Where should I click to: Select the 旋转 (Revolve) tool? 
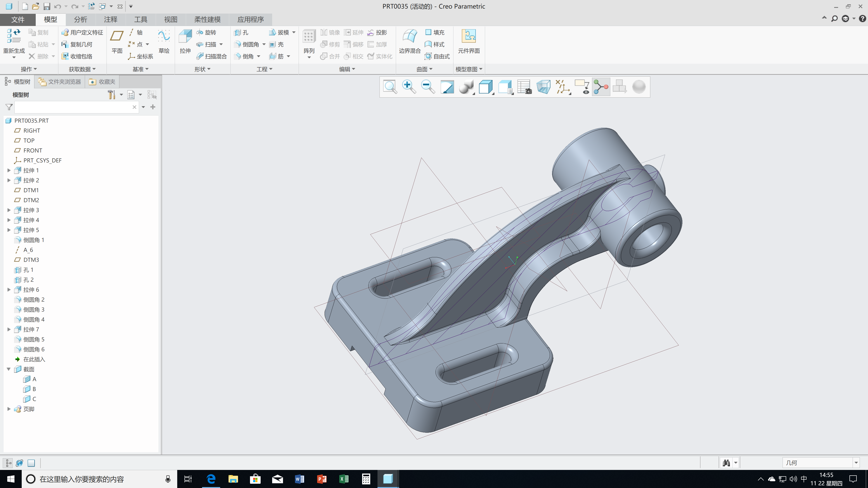click(x=206, y=32)
